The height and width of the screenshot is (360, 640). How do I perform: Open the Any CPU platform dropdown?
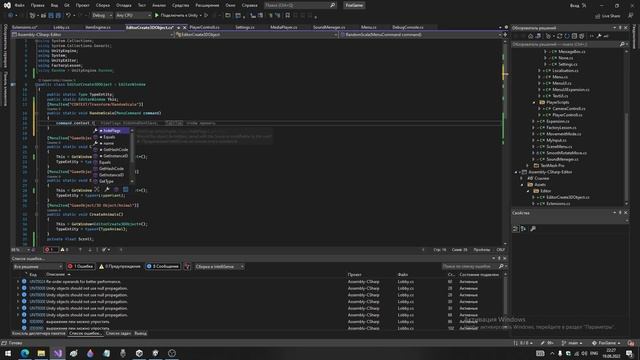click(133, 16)
